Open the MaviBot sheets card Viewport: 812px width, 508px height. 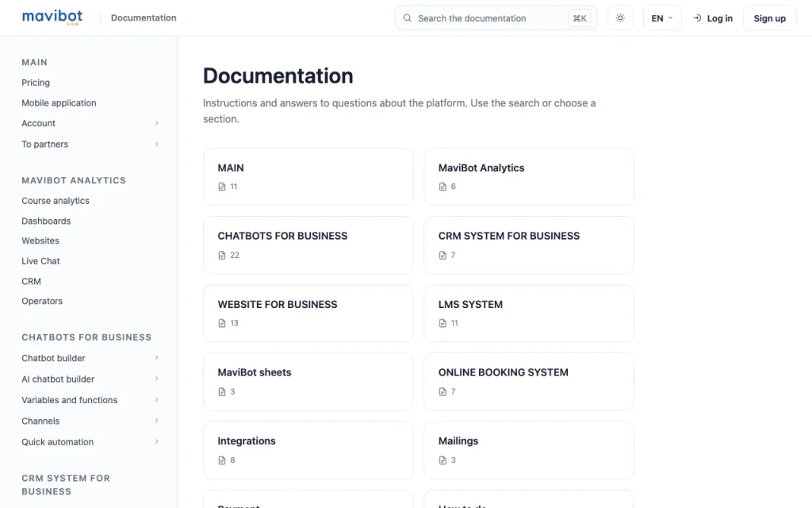[x=308, y=382]
